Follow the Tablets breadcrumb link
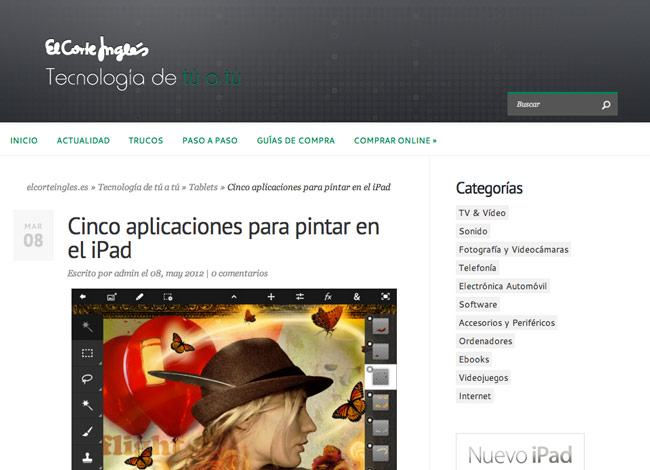 (203, 187)
